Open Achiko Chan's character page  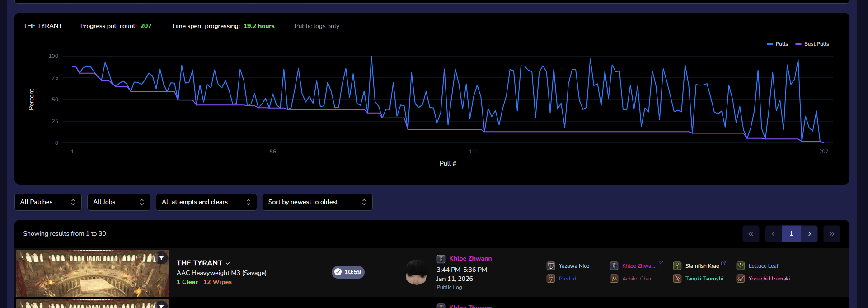point(637,279)
